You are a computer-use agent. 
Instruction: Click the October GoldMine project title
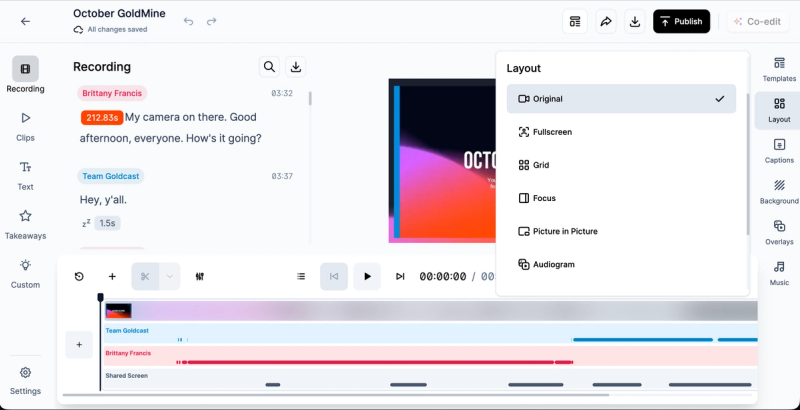pos(119,13)
